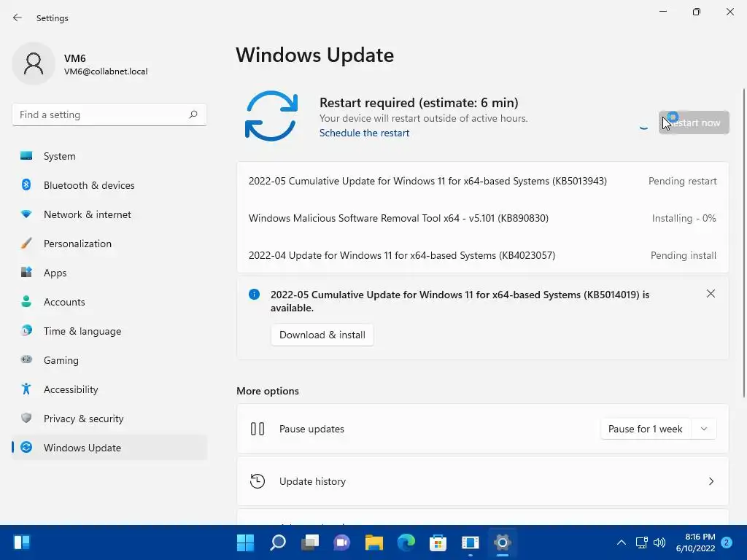This screenshot has height=560, width=747.
Task: Click the Update history clock icon
Action: (x=258, y=481)
